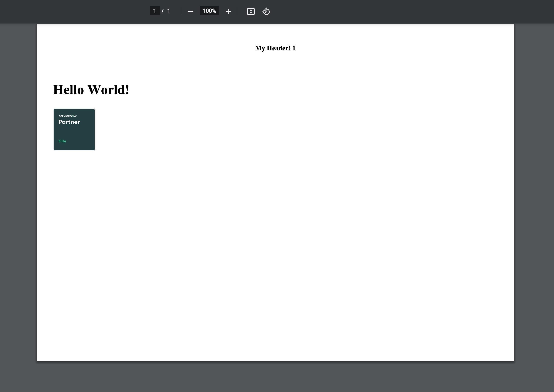The width and height of the screenshot is (554, 392).
Task: Click the servicenow logo on the badge
Action: [68, 116]
